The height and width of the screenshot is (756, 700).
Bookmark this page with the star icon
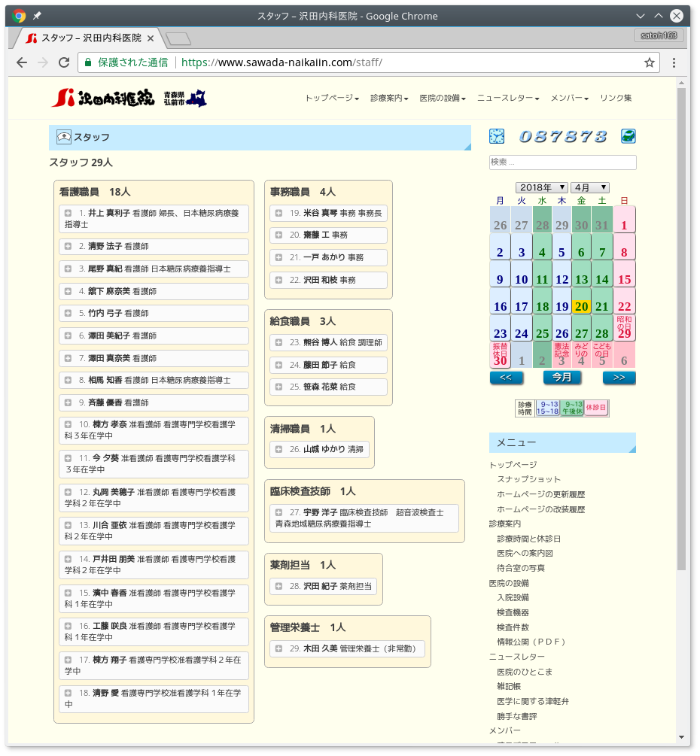point(650,62)
